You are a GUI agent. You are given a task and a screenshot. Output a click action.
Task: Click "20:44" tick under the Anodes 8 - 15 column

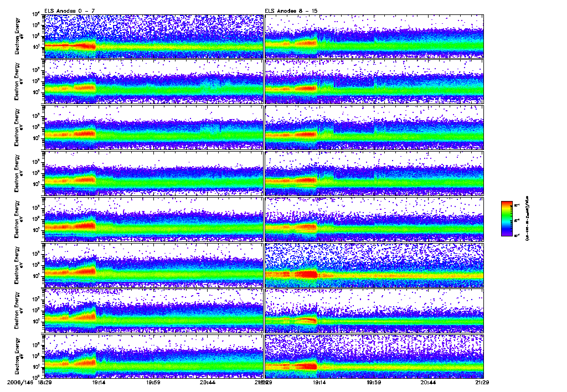(x=429, y=382)
